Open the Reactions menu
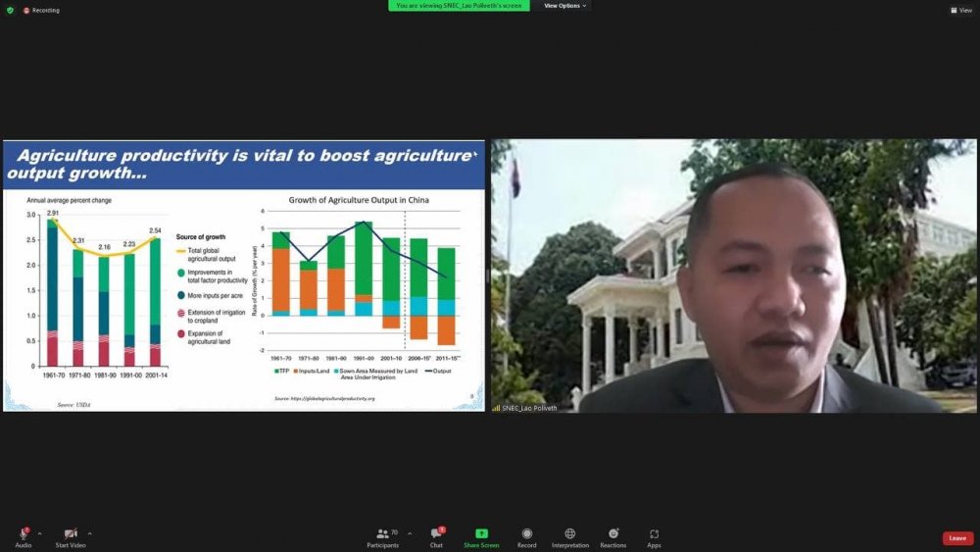980x552 pixels. 613,534
